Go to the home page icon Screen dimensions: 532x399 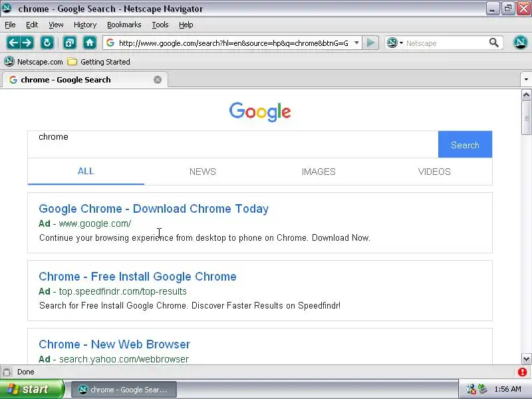pos(90,43)
